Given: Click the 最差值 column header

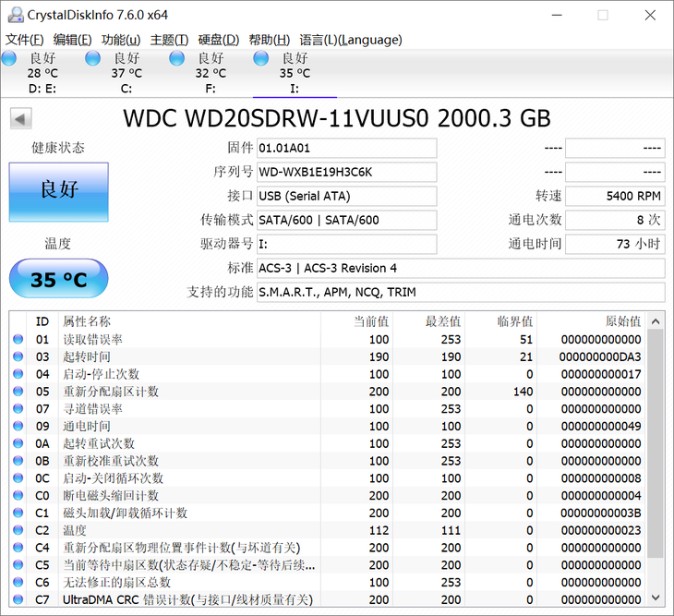Looking at the screenshot, I should tap(428, 321).
